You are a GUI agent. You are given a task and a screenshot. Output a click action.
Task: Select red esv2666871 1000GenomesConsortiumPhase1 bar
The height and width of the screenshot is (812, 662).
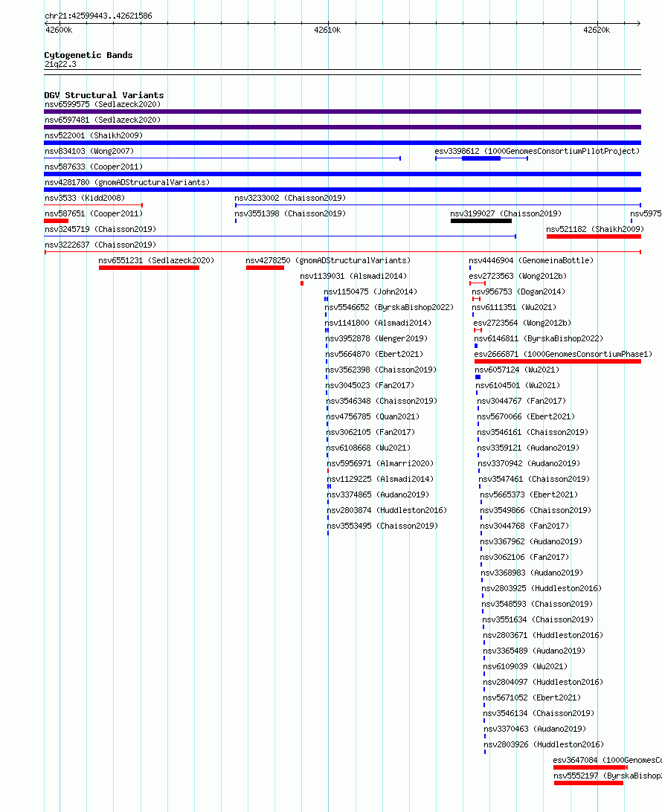point(558,361)
